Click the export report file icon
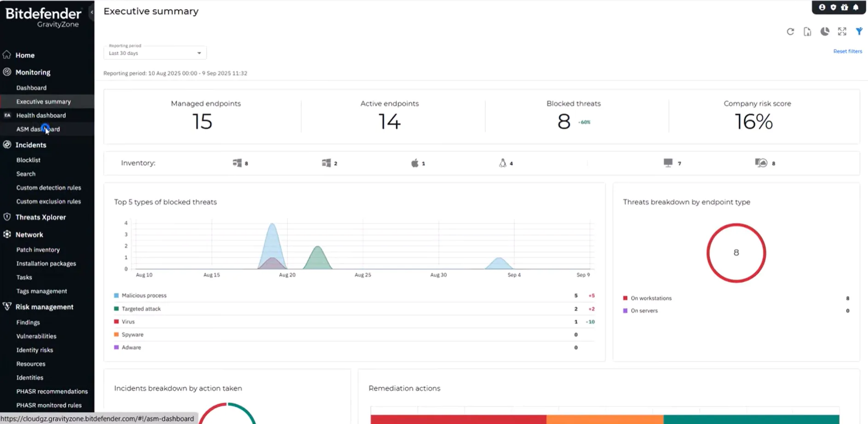This screenshot has width=868, height=424. [807, 32]
